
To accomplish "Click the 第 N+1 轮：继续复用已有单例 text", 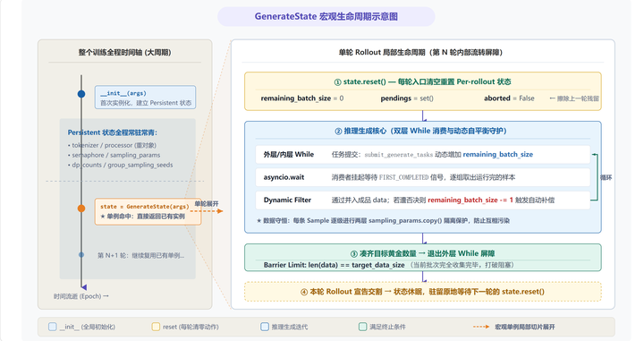I will tap(141, 255).
